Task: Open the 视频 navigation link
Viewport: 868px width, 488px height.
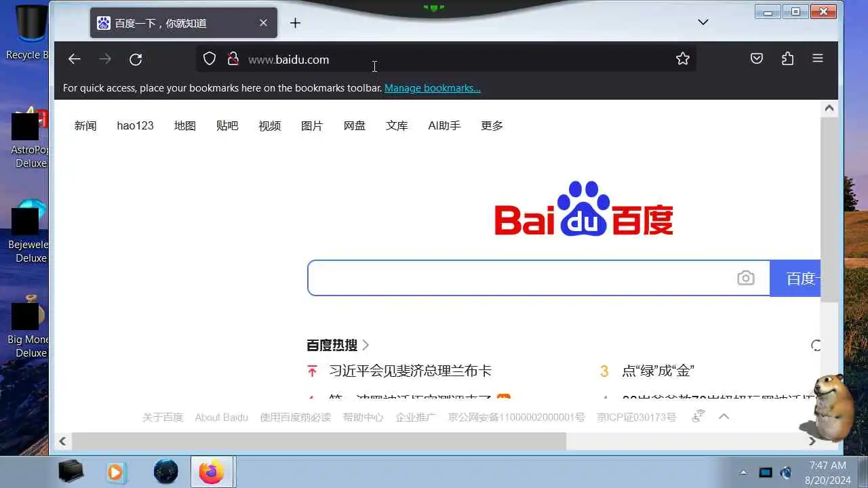Action: (269, 125)
